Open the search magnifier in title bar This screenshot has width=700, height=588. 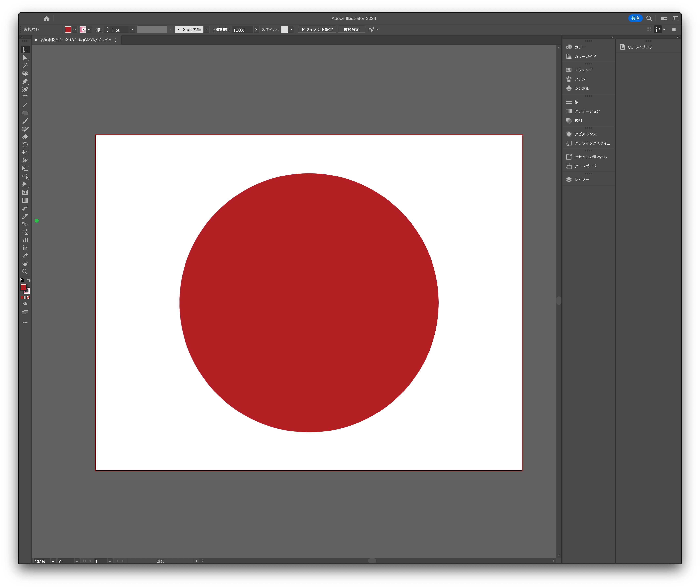[649, 18]
